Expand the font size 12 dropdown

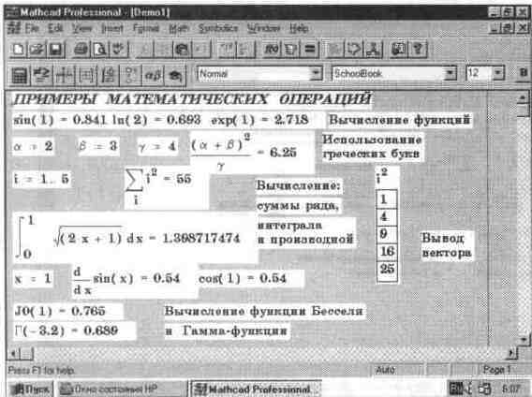497,73
